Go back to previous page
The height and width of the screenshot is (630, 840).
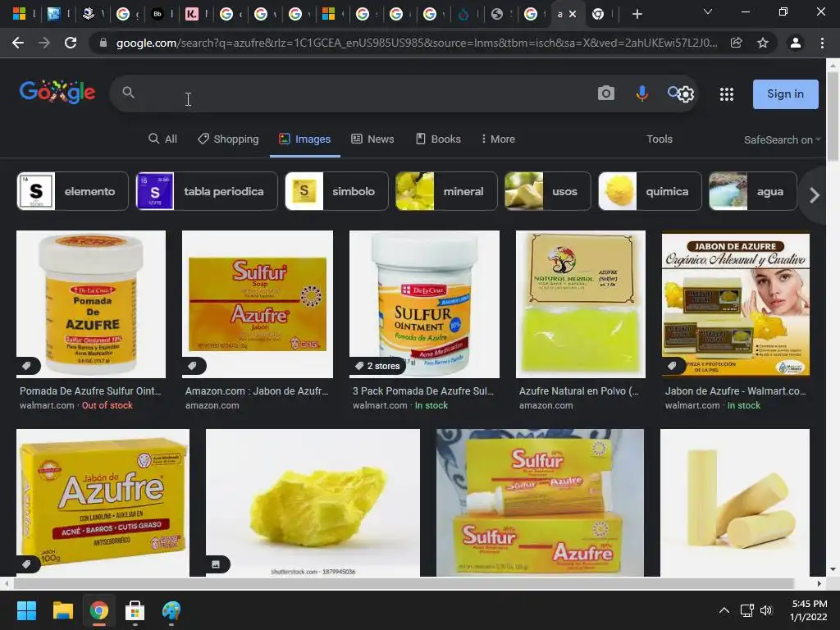click(18, 43)
